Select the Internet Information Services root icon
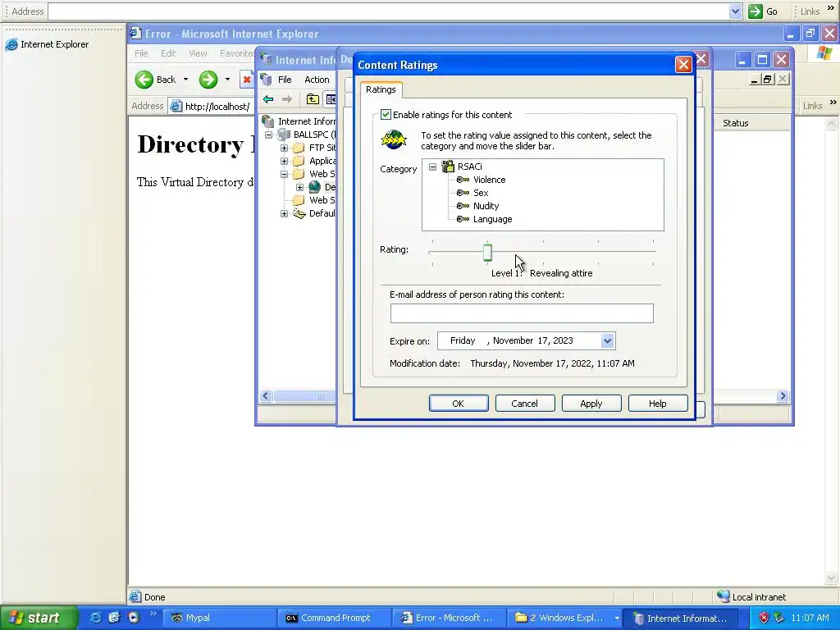The width and height of the screenshot is (840, 630). (268, 121)
